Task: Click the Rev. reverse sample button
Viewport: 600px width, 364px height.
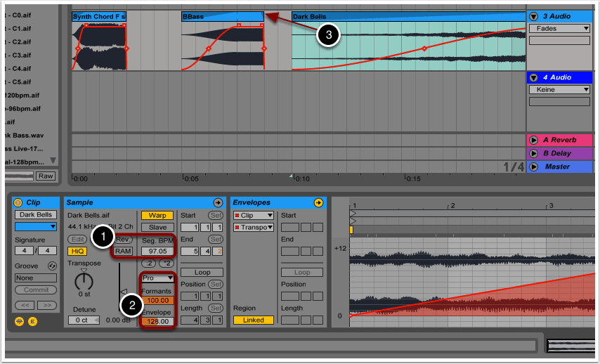Action: (x=124, y=240)
